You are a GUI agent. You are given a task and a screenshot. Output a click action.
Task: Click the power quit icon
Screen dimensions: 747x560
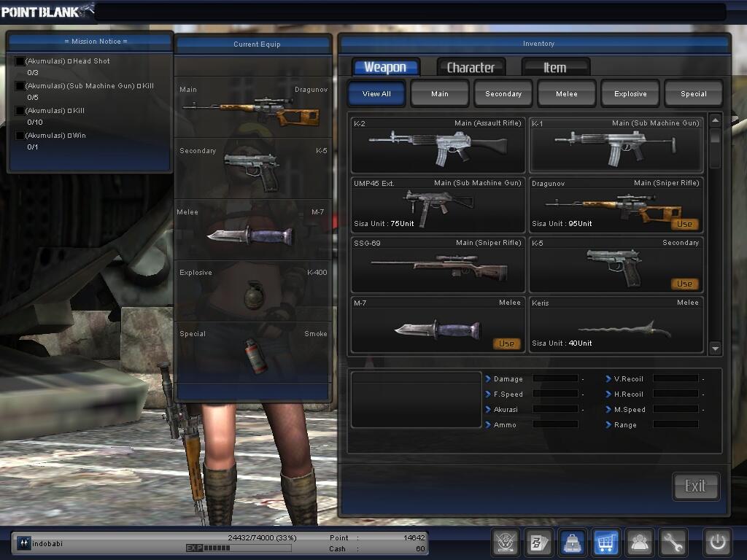718,542
